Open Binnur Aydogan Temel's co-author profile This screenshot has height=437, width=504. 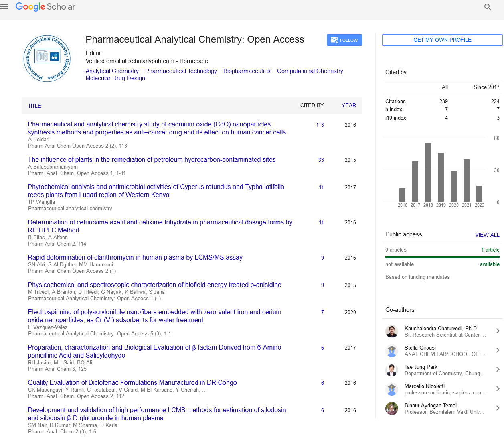click(431, 405)
